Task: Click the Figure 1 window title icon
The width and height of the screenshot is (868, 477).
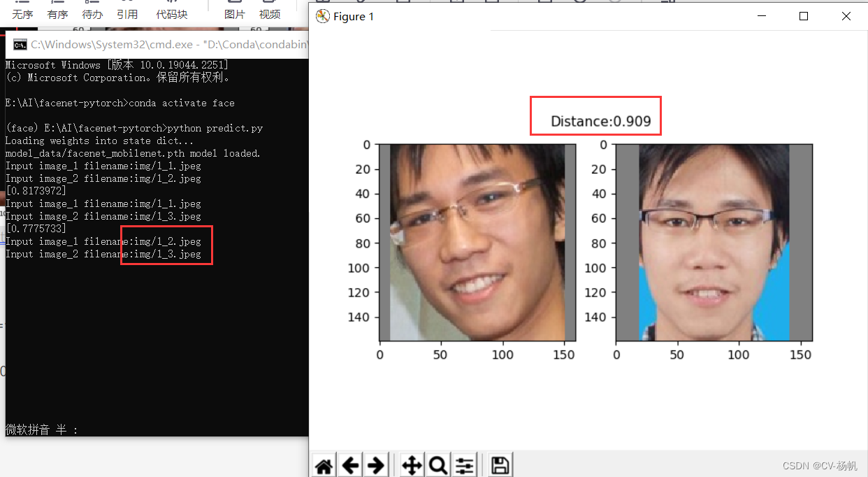Action: point(322,16)
